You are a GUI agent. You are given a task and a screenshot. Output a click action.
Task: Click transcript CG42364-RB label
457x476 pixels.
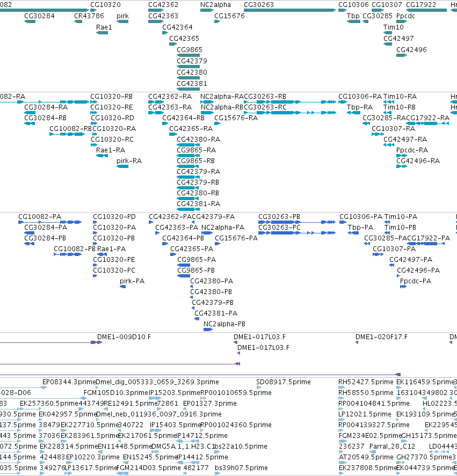pyautogui.click(x=183, y=118)
